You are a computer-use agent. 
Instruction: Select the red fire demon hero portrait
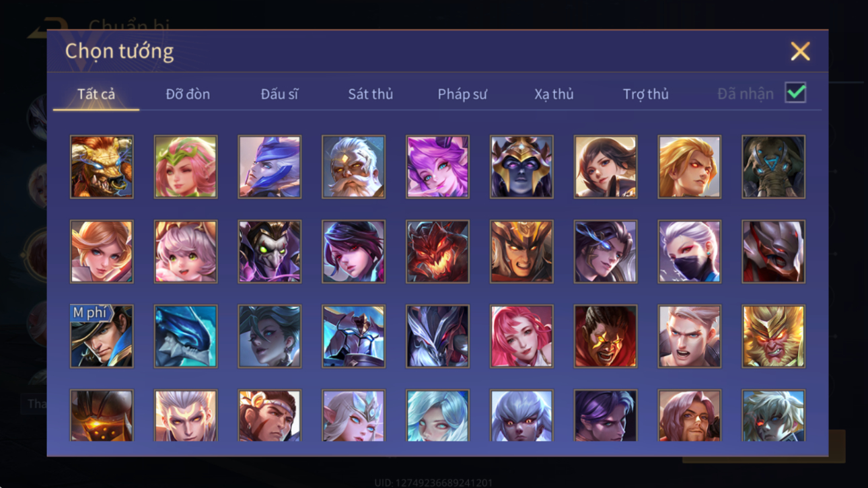(x=437, y=252)
